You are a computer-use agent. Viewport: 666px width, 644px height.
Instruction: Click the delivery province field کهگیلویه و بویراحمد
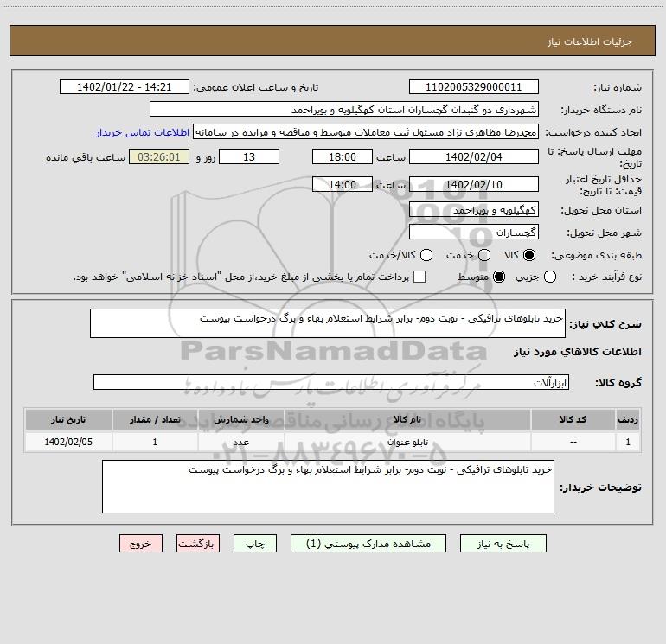coord(474,210)
